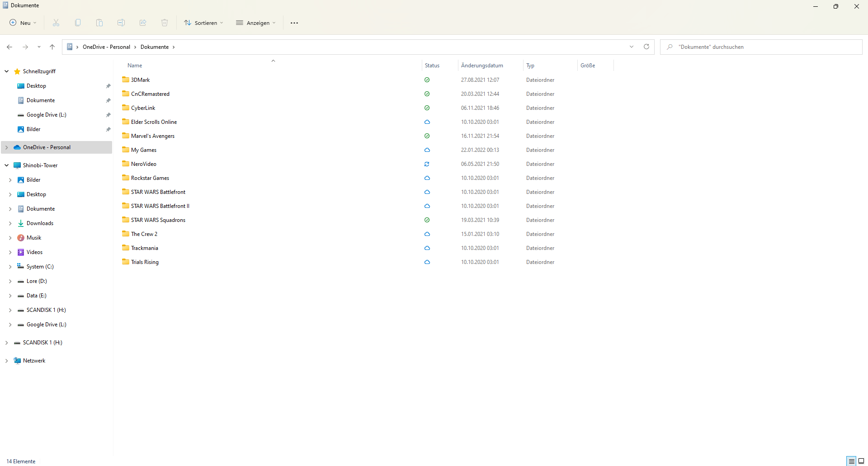This screenshot has width=868, height=466.
Task: Select Desktop under Schnellzugriff
Action: (36, 86)
